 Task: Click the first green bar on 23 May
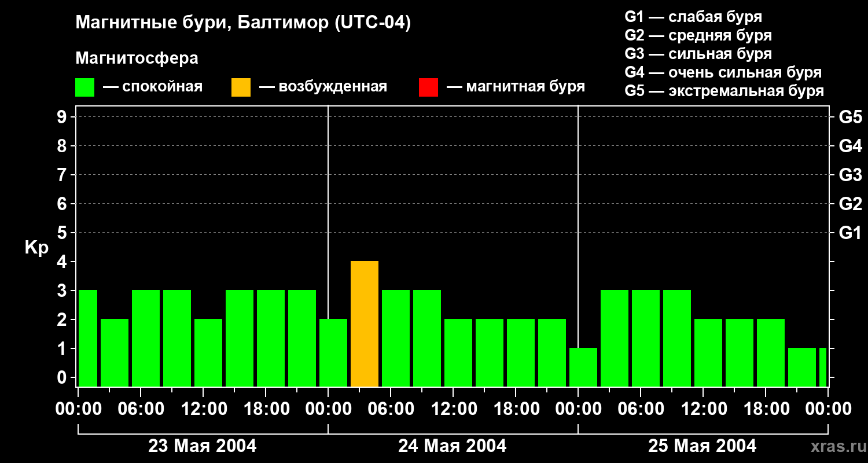coord(88,338)
